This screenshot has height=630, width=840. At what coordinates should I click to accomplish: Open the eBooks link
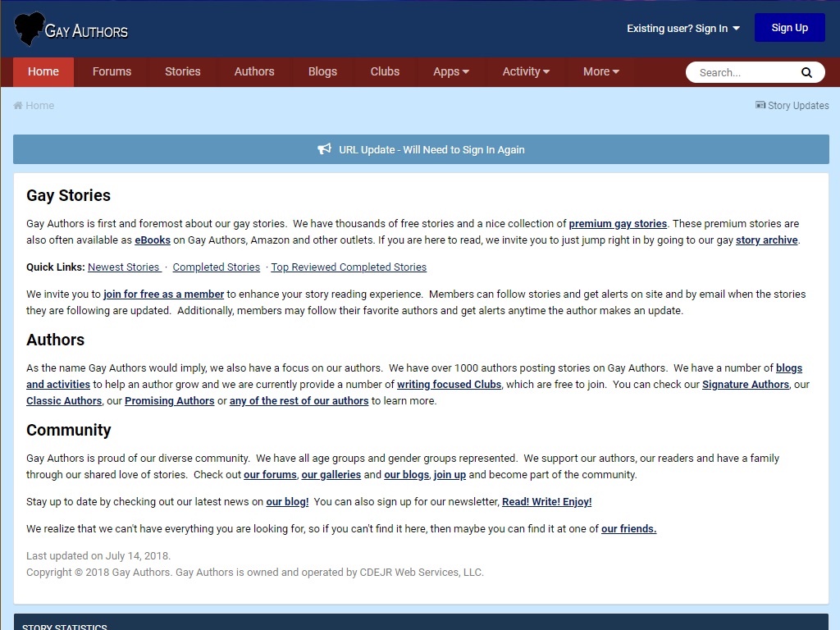click(x=153, y=240)
